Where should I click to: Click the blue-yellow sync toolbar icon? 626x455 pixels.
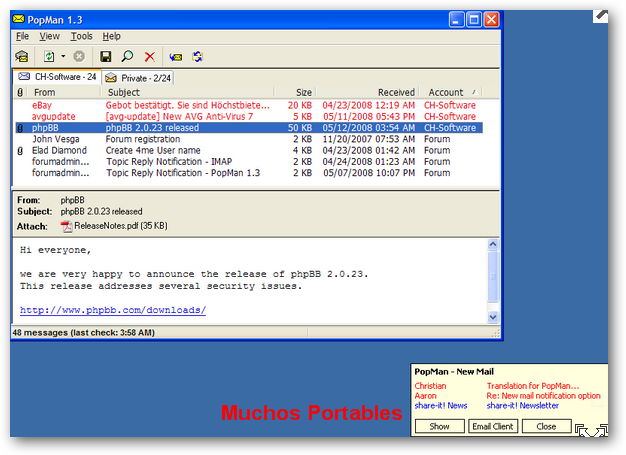pos(197,57)
